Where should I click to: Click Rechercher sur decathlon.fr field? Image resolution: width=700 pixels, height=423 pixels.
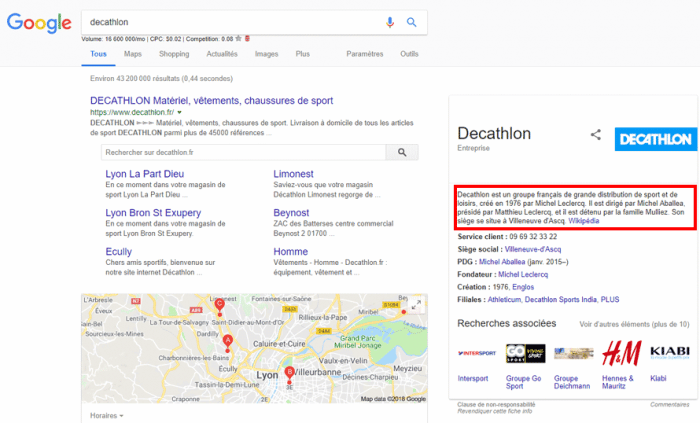click(244, 152)
